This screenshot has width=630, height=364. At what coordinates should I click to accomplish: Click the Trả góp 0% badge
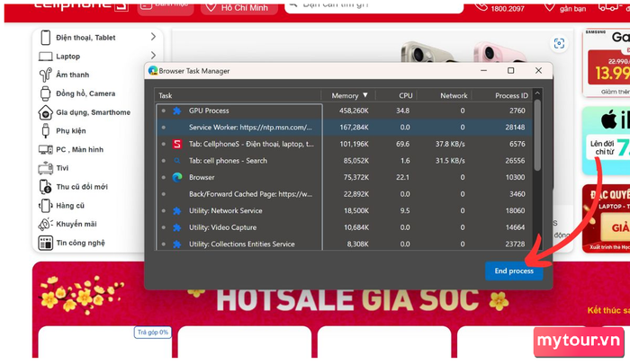point(153,333)
